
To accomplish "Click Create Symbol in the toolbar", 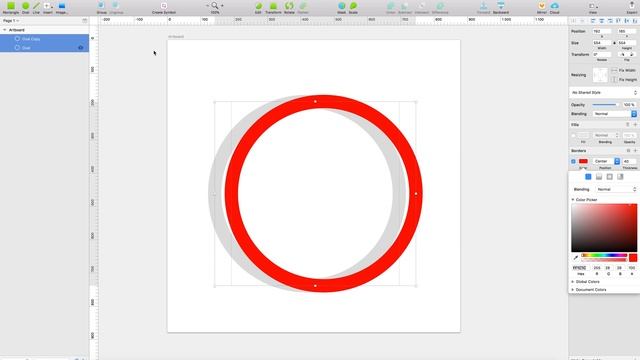I will pos(164,6).
